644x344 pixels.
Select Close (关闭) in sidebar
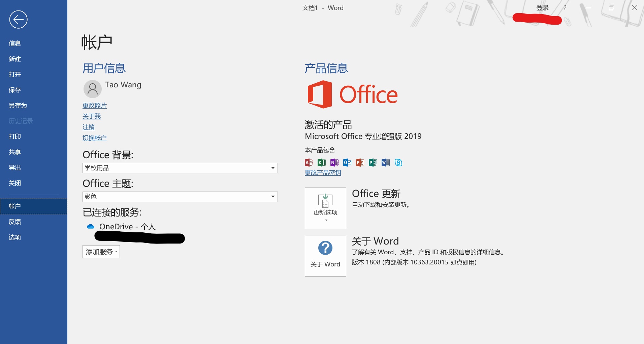coord(34,183)
